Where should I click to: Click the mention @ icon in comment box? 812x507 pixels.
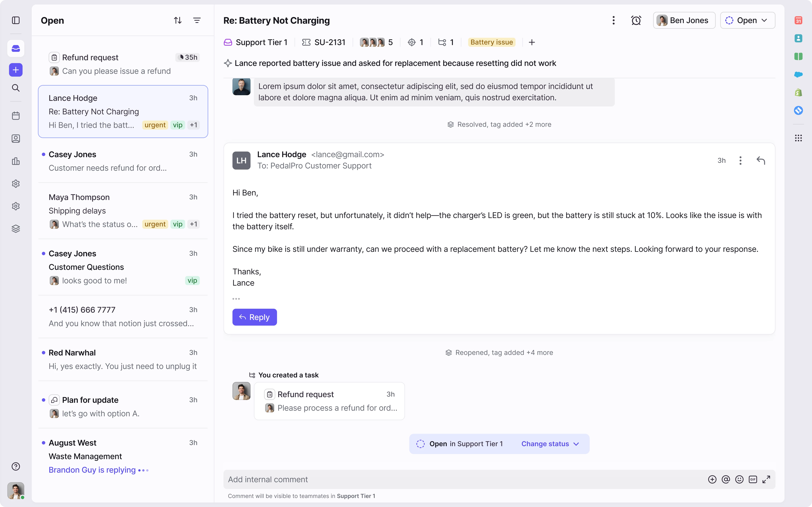tap(726, 480)
